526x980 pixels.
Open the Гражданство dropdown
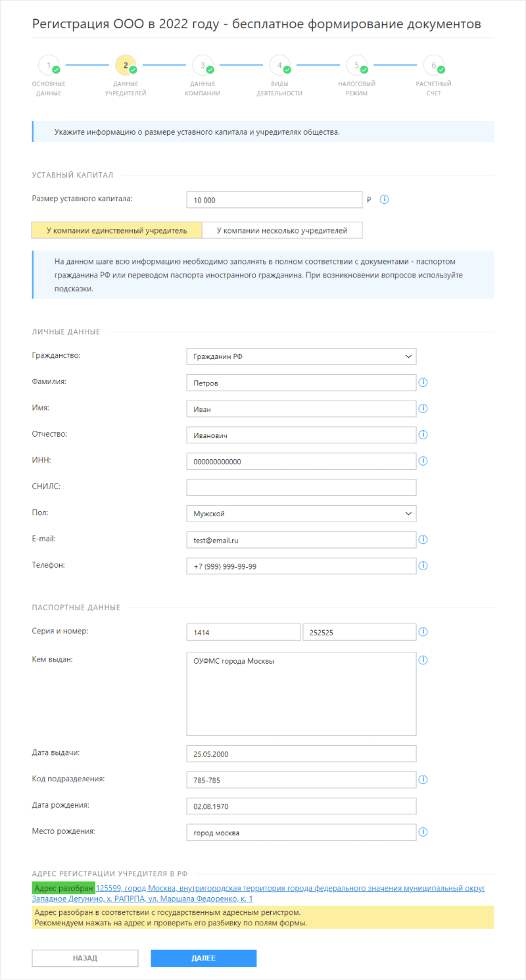tap(302, 356)
